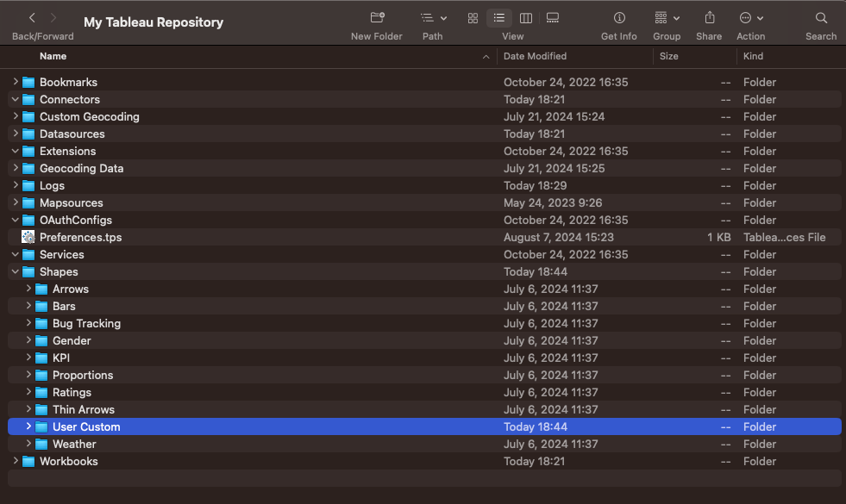Select the User Custom folder name

coord(86,427)
